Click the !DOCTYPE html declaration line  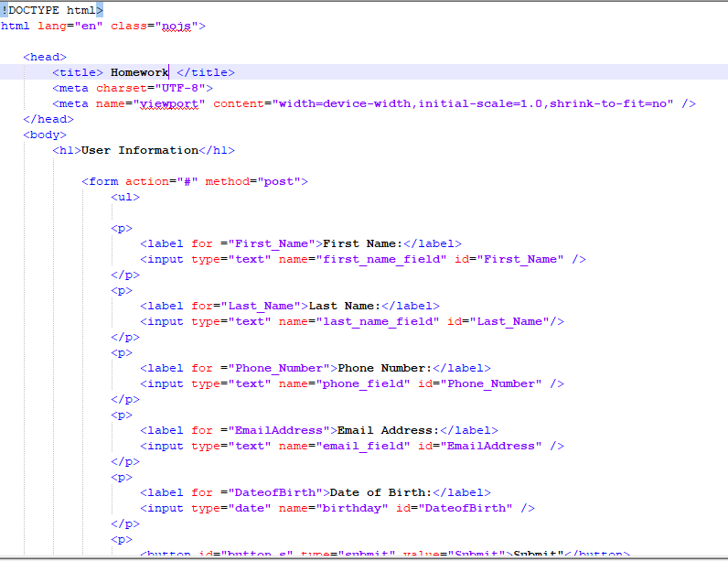pos(51,10)
